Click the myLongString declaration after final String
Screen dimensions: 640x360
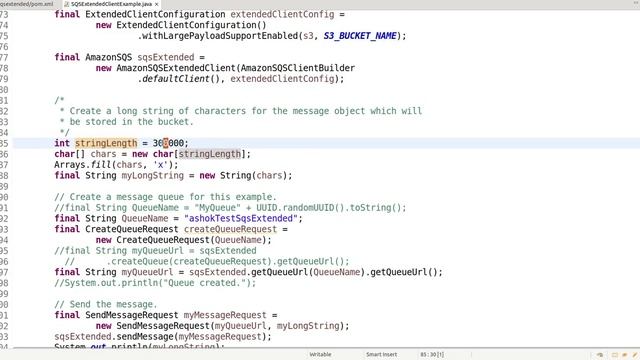(153, 176)
